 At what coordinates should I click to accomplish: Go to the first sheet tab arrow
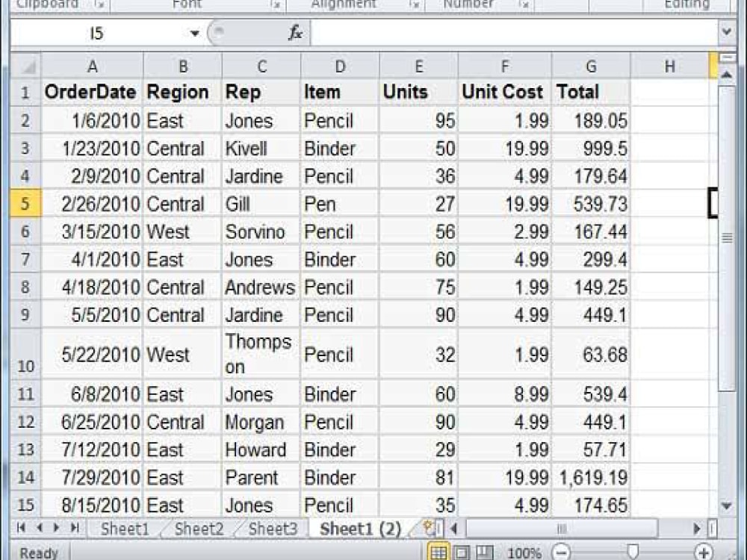[x=21, y=528]
